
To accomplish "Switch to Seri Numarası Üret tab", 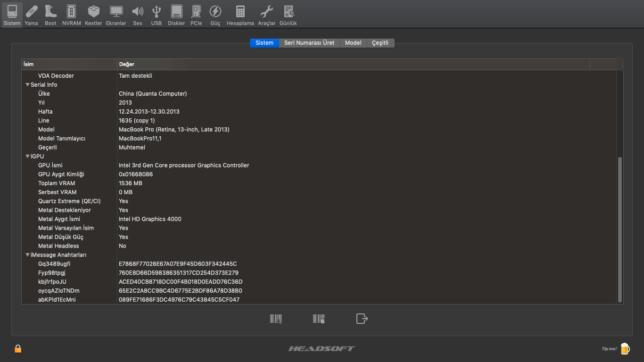I will (309, 43).
